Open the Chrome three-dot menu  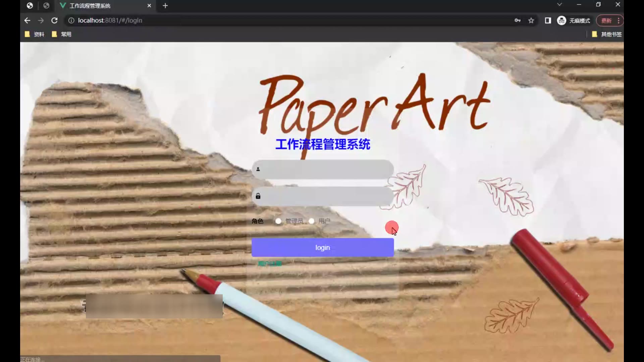tap(618, 20)
